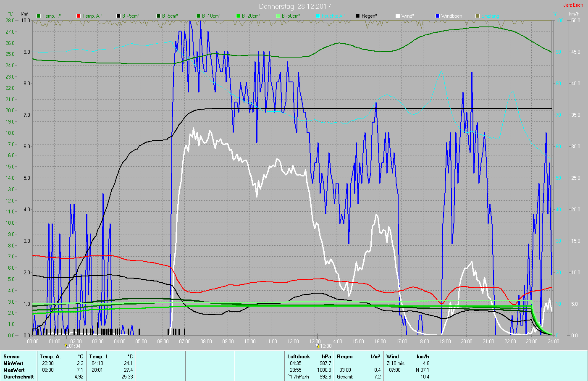
Task: Click the Temp. A.* legend label
Action: (x=92, y=16)
